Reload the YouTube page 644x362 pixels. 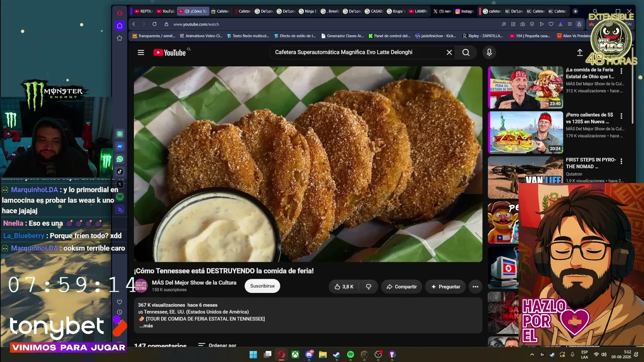[x=154, y=24]
